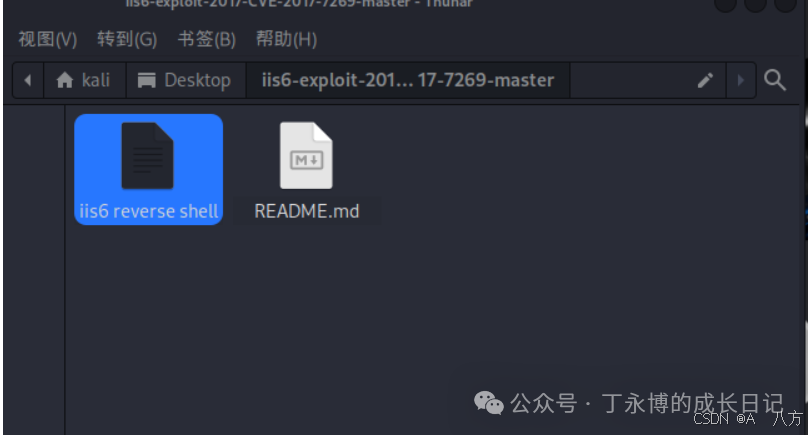Open search with the magnifier icon
This screenshot has width=809, height=435.
pos(775,80)
